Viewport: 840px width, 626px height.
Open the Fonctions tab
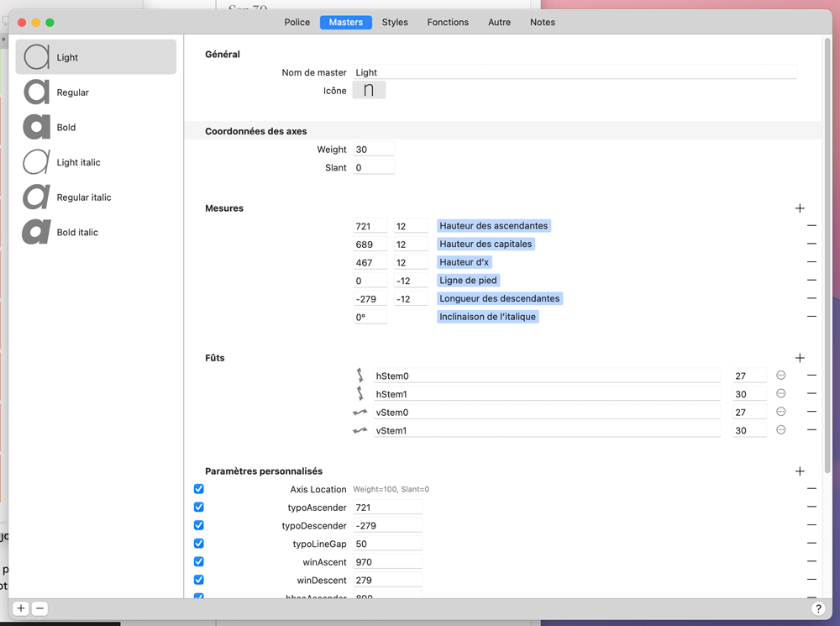tap(448, 23)
